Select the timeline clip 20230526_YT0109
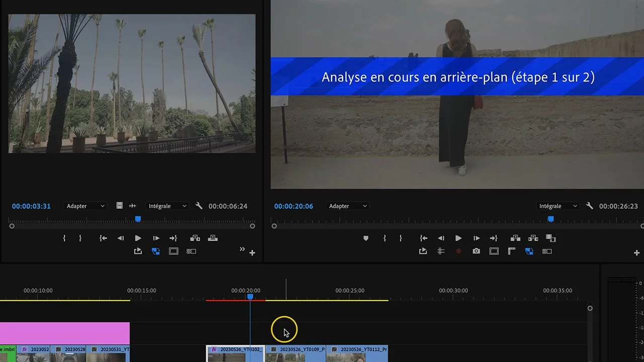 pos(295,353)
